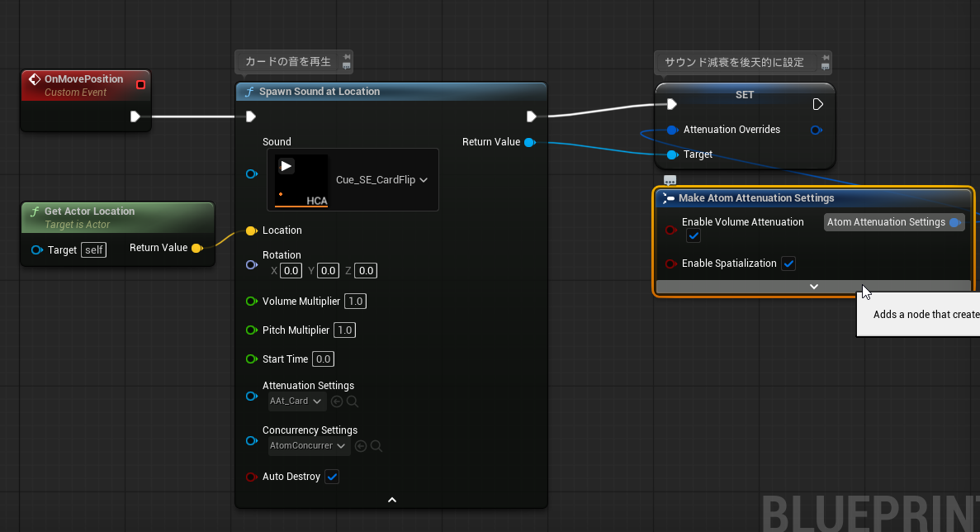This screenshot has height=532, width=980.
Task: Click the Pitch Multiplier green pin
Action: pyautogui.click(x=252, y=330)
